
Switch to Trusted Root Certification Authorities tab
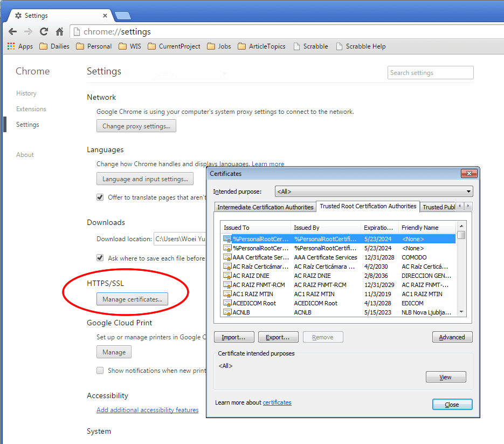click(368, 206)
